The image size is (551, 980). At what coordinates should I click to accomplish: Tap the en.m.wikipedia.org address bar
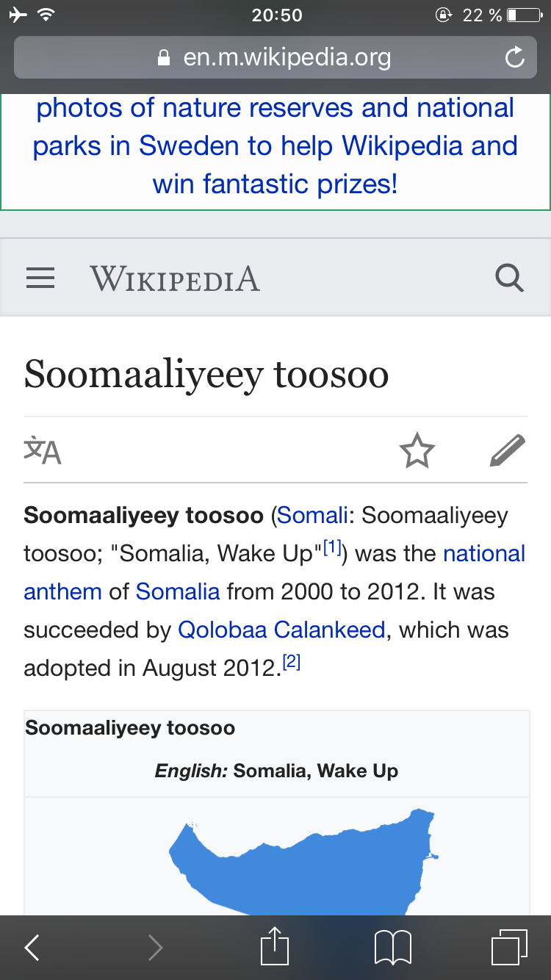(x=275, y=57)
